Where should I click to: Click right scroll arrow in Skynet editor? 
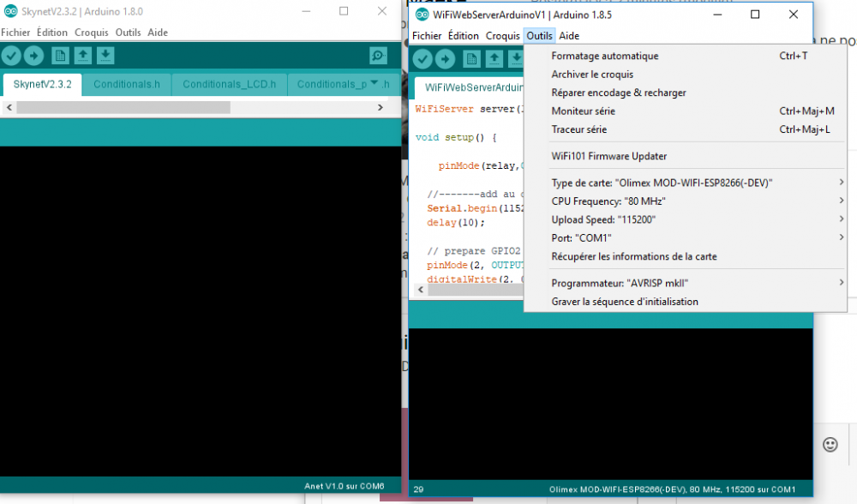click(381, 108)
